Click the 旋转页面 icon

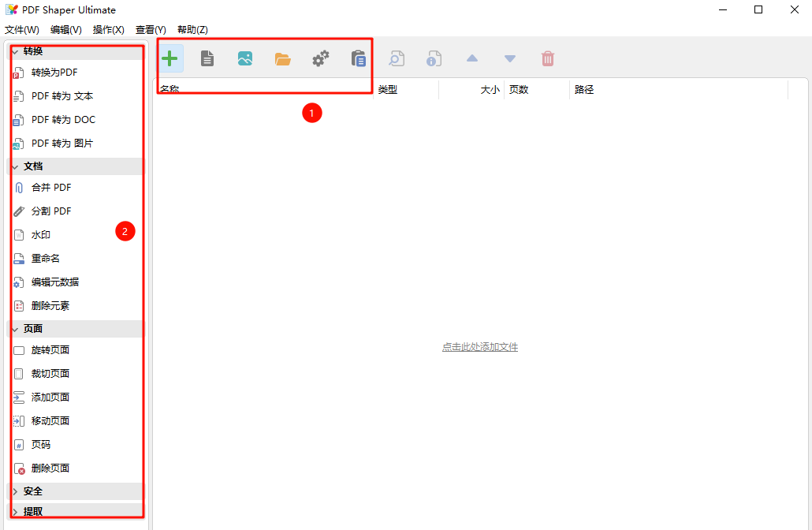pos(19,351)
